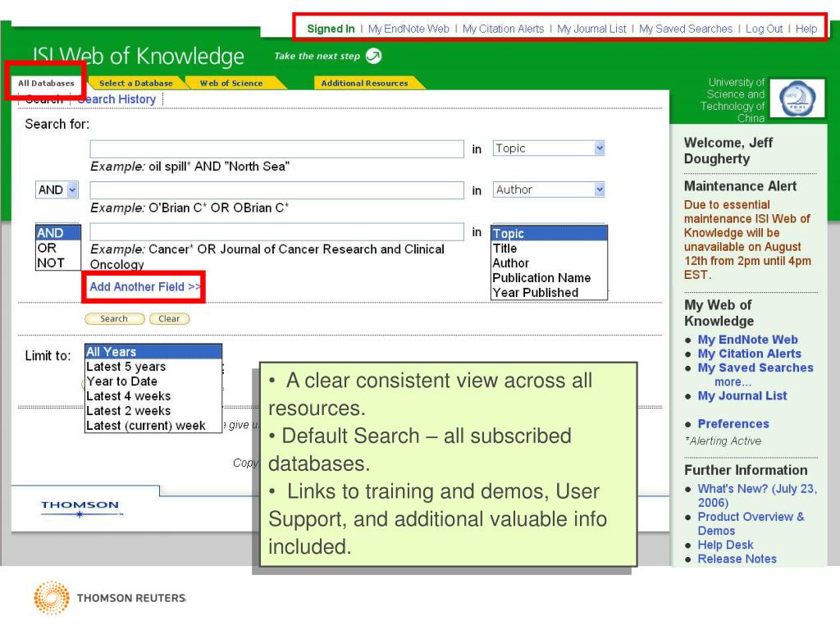Click My EndNote Web in top bar
The height and width of the screenshot is (630, 840).
[x=409, y=29]
